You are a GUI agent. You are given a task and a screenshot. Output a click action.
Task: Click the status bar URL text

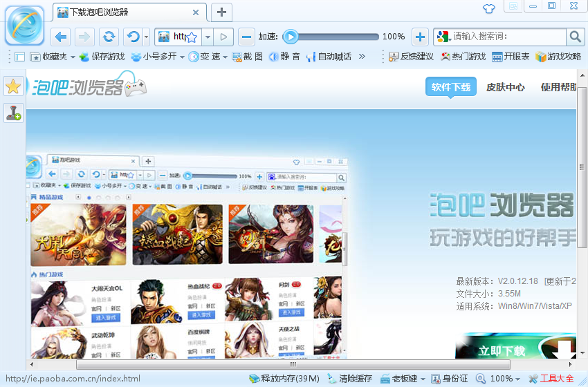point(73,379)
